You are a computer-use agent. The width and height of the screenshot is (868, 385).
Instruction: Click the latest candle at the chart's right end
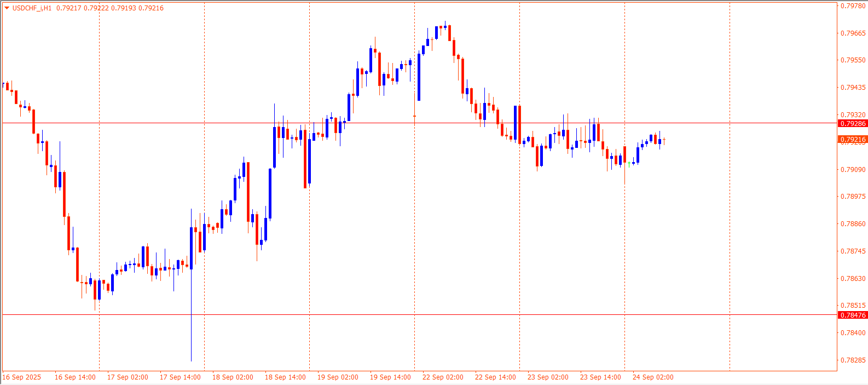(664, 140)
